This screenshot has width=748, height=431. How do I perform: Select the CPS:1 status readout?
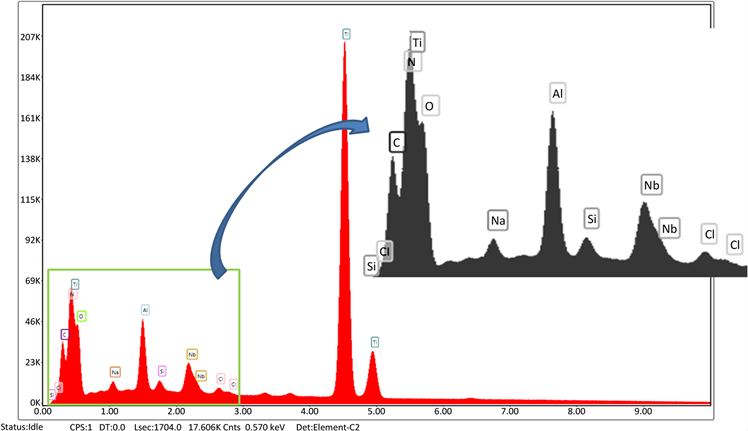[x=81, y=427]
